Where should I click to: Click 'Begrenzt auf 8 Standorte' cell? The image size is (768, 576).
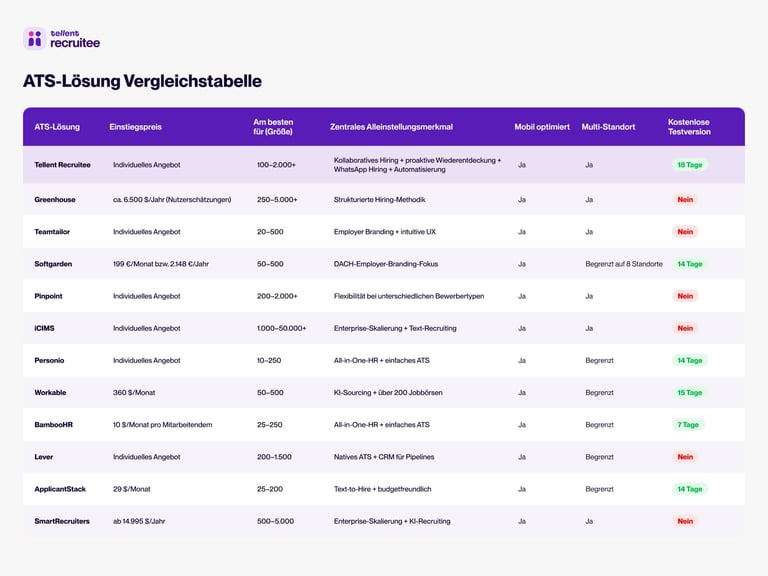624,264
